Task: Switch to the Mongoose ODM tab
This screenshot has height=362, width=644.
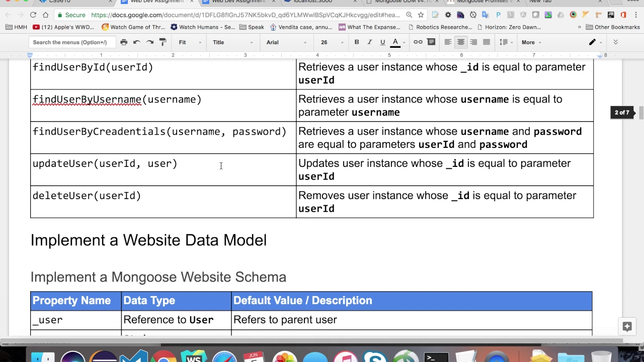Action: [x=403, y=2]
